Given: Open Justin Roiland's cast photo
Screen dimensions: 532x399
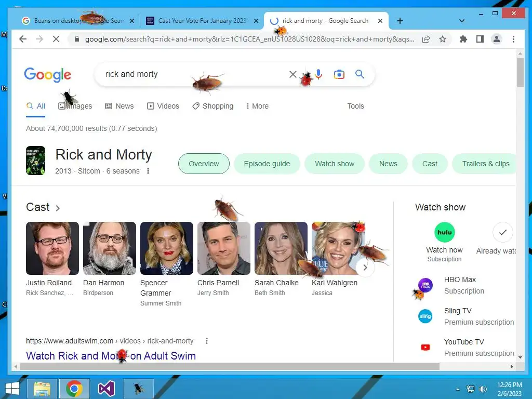Looking at the screenshot, I should [52, 248].
